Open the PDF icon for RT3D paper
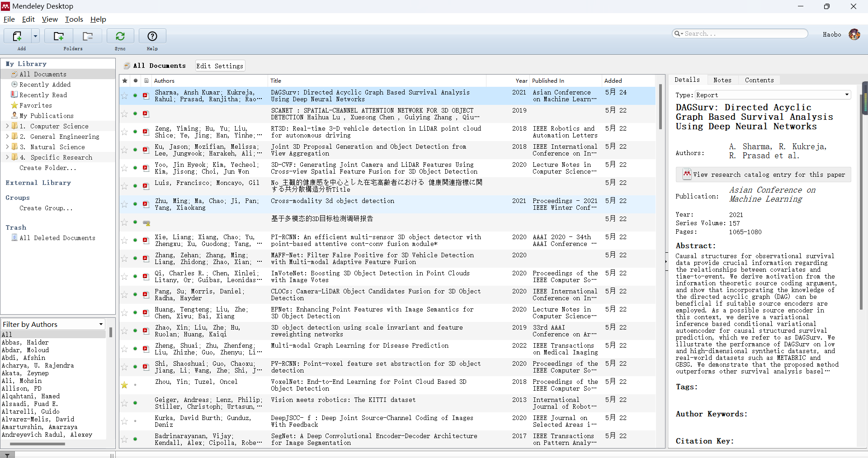The image size is (868, 458). (x=146, y=132)
